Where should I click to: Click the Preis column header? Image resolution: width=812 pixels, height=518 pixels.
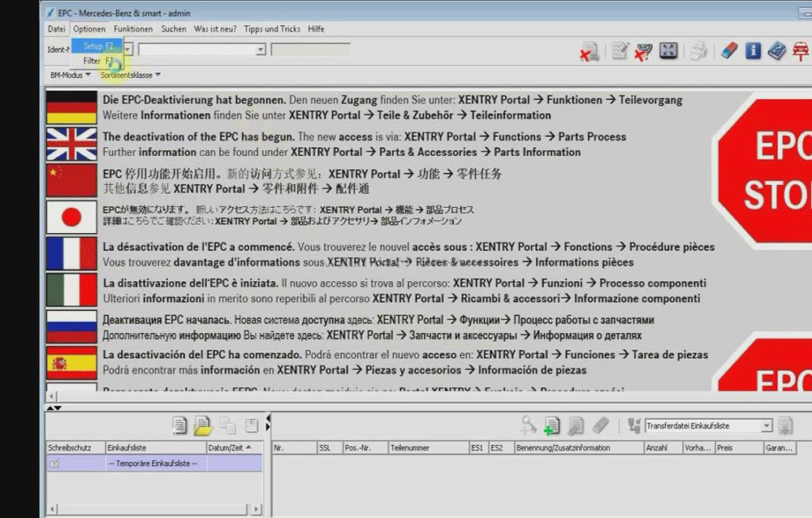click(739, 448)
